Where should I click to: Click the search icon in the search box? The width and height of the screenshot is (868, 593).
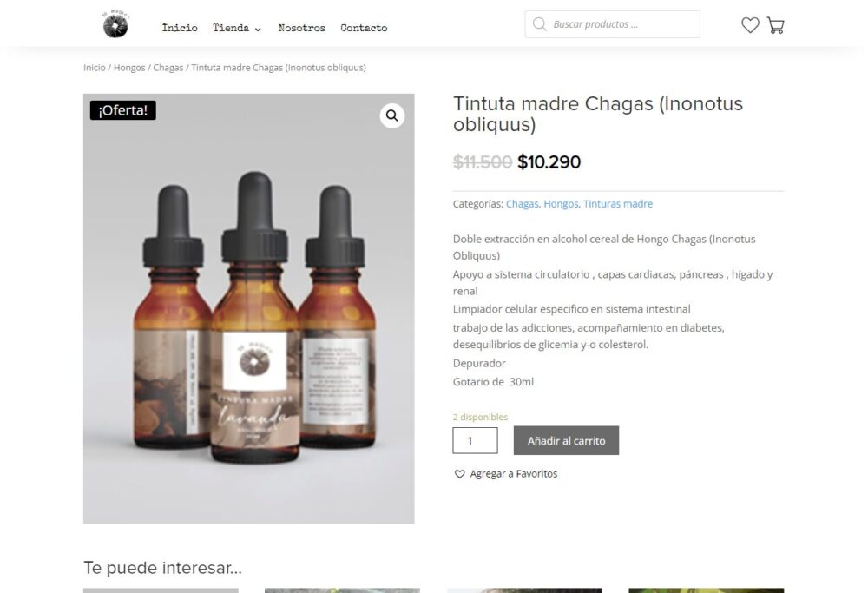click(x=539, y=24)
